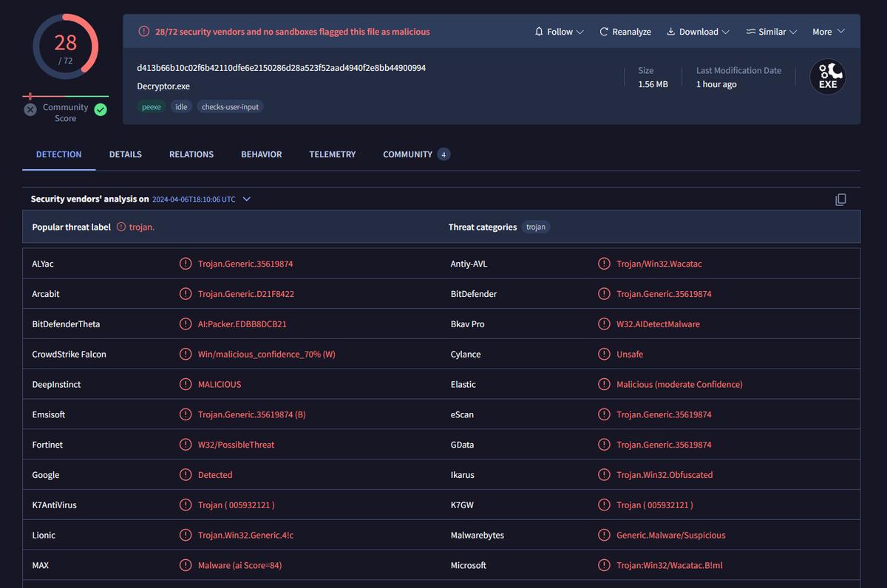The height and width of the screenshot is (588, 887).
Task: Click the warning icon for Cylance result
Action: coord(604,355)
